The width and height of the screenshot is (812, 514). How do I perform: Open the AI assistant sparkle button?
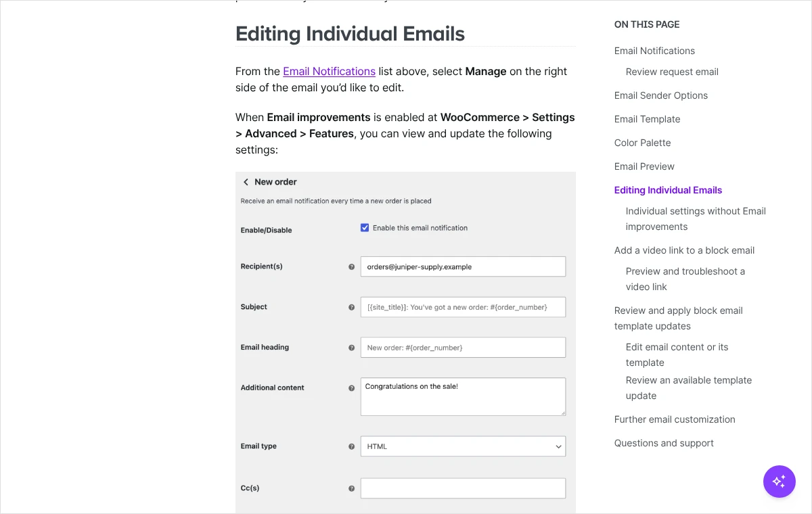point(780,482)
